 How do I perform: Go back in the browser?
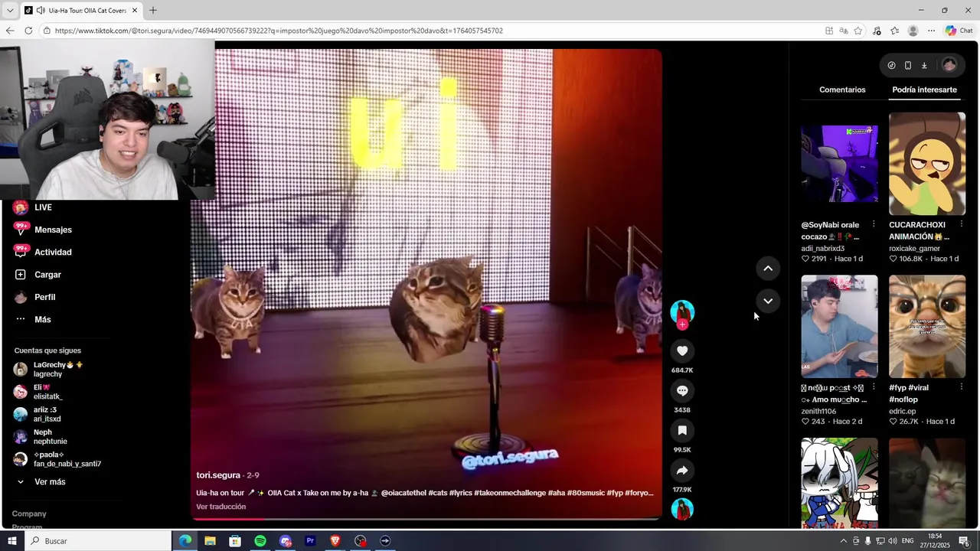pos(10,31)
